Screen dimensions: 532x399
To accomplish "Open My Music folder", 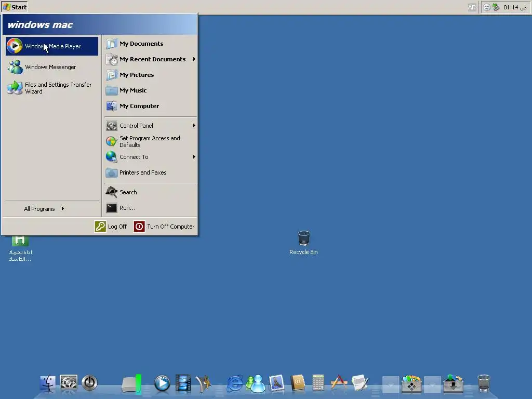I will [151, 90].
